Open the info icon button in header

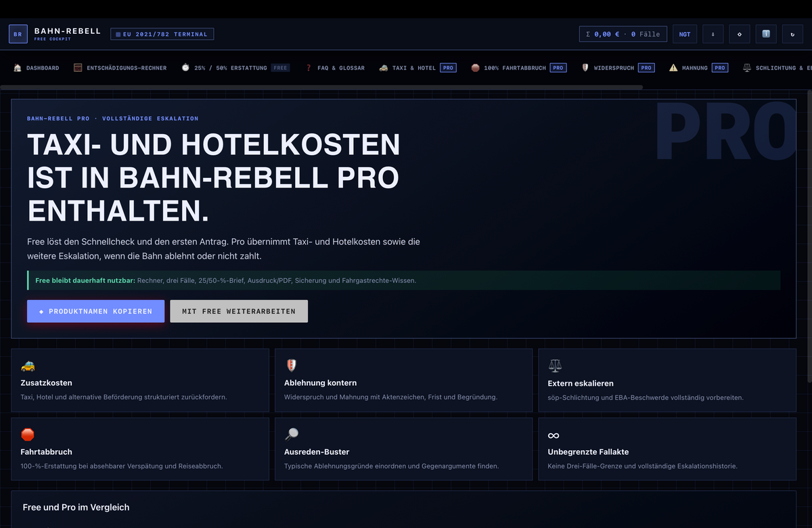[x=766, y=34]
